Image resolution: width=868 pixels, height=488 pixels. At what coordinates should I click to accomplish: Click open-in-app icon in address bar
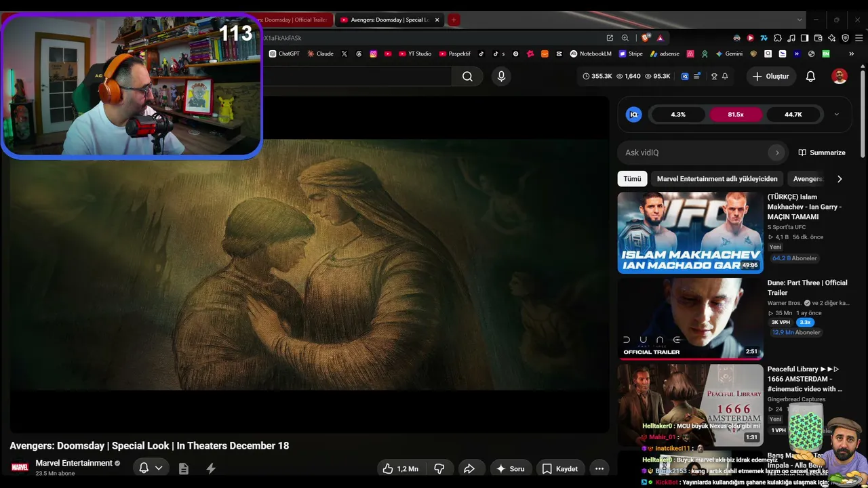(x=610, y=38)
